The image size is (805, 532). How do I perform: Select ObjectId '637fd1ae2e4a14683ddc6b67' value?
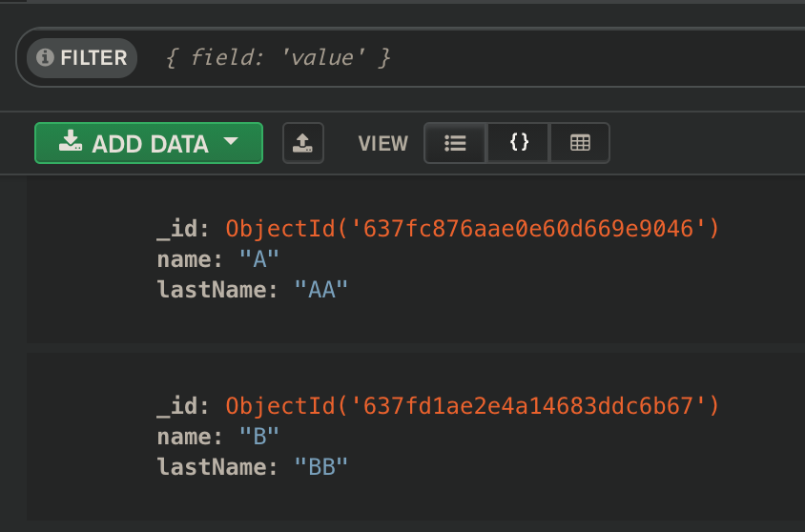point(472,406)
